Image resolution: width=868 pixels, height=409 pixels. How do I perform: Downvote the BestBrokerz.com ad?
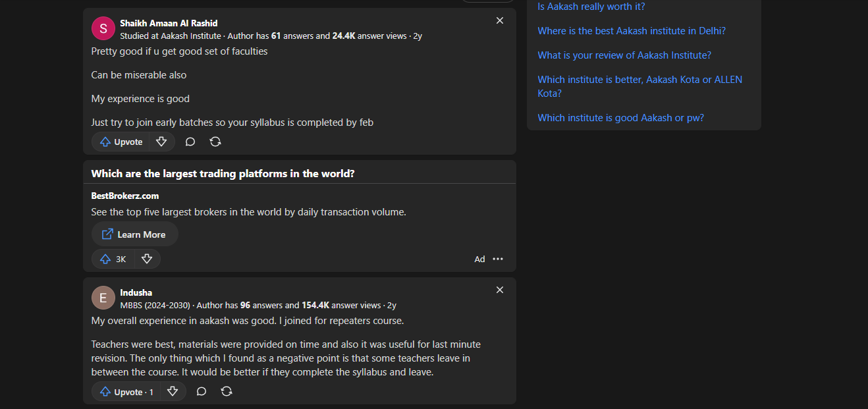[147, 259]
